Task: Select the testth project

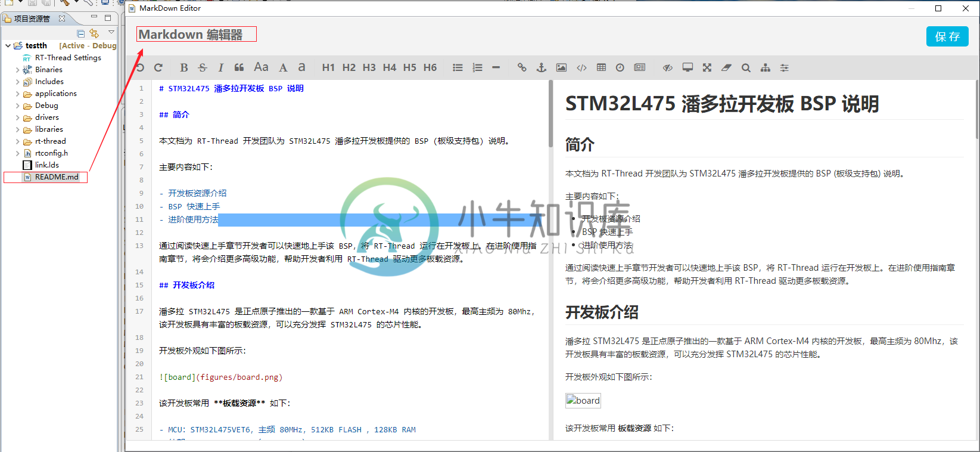Action: pyautogui.click(x=36, y=45)
